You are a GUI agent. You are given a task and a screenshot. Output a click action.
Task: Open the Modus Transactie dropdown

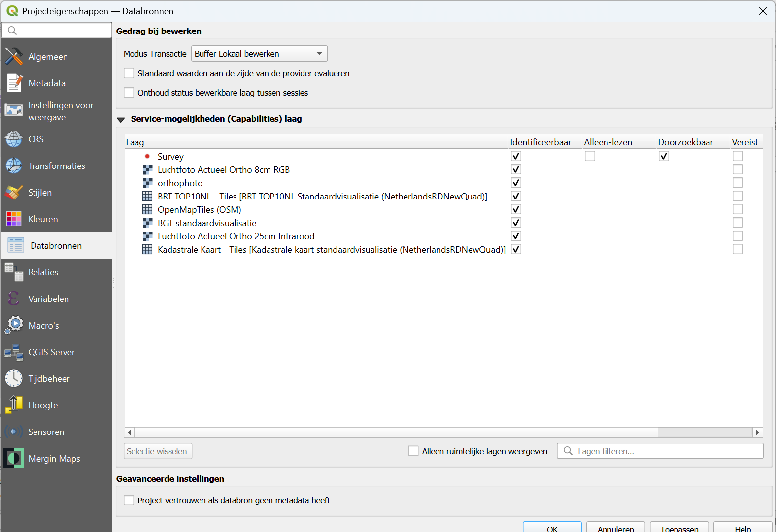tap(259, 54)
